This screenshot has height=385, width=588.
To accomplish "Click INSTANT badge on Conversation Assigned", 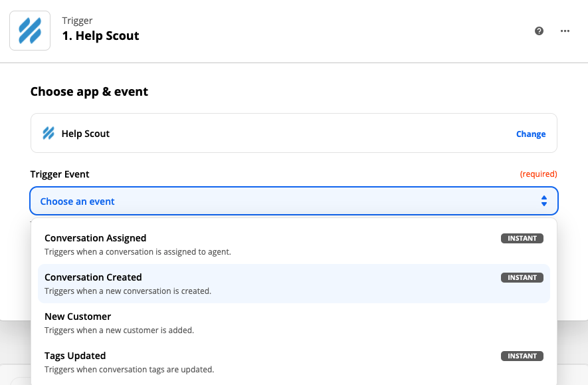I will click(522, 238).
